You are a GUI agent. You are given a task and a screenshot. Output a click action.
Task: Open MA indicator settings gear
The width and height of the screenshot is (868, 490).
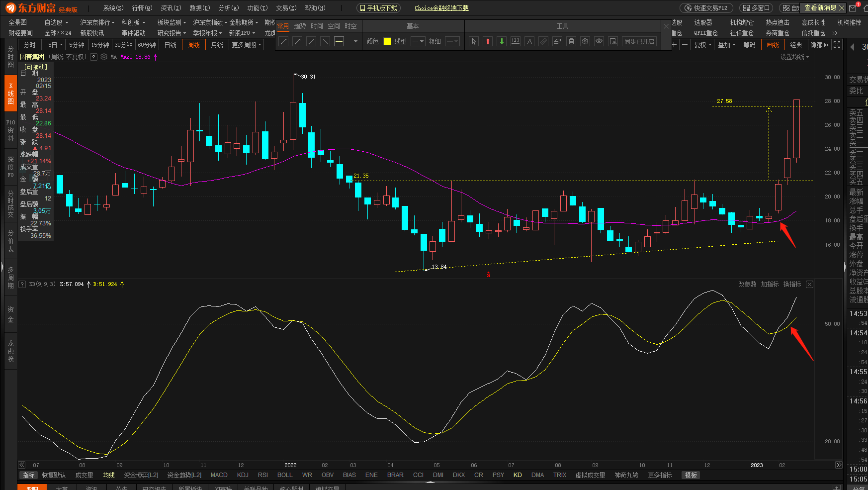pyautogui.click(x=104, y=57)
